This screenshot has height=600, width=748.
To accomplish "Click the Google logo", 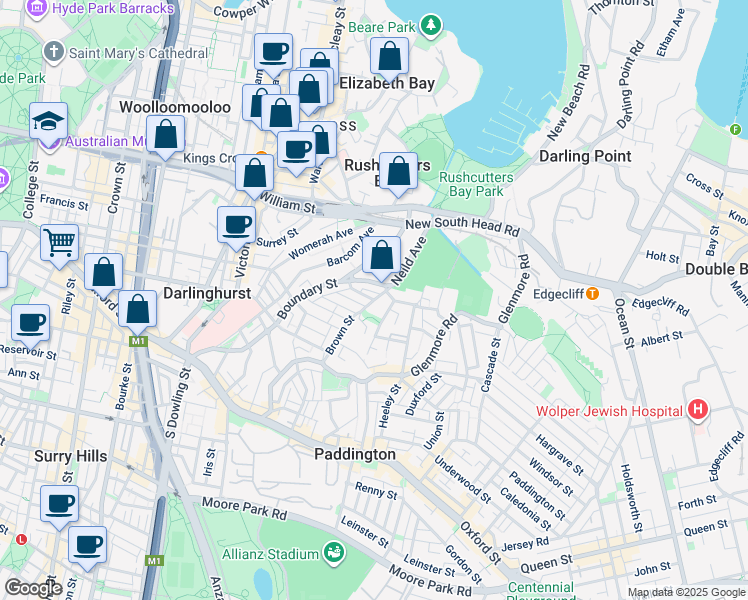I will pos(32,588).
